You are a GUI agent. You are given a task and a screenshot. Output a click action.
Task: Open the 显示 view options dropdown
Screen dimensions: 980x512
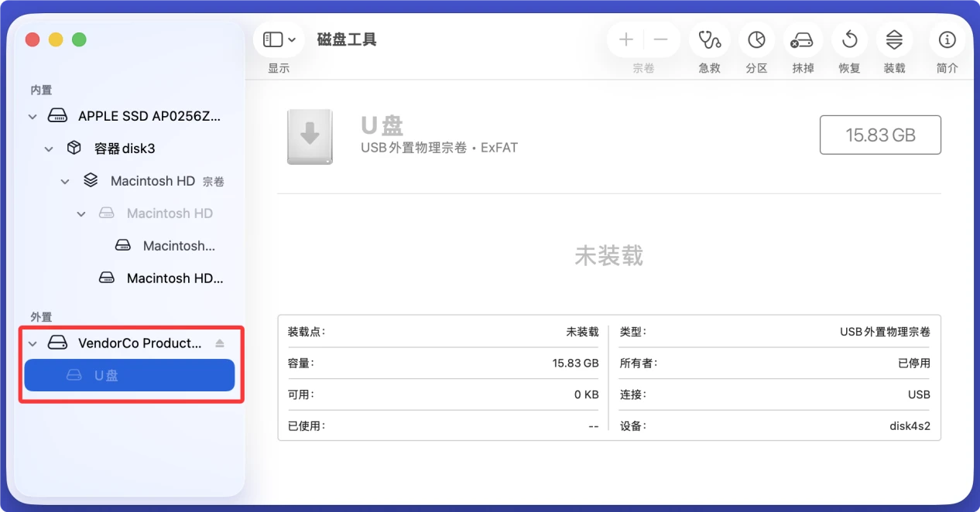[278, 39]
